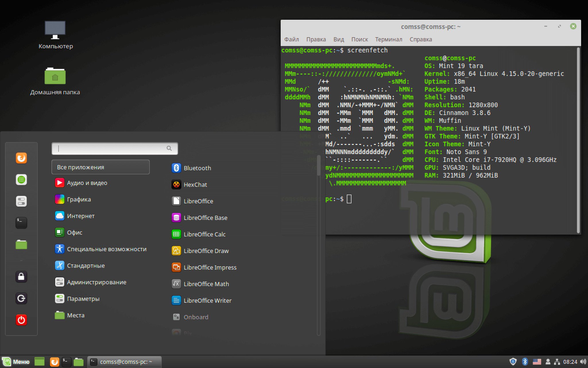Click the user applet icon in the tray
The image size is (588, 368).
click(548, 362)
